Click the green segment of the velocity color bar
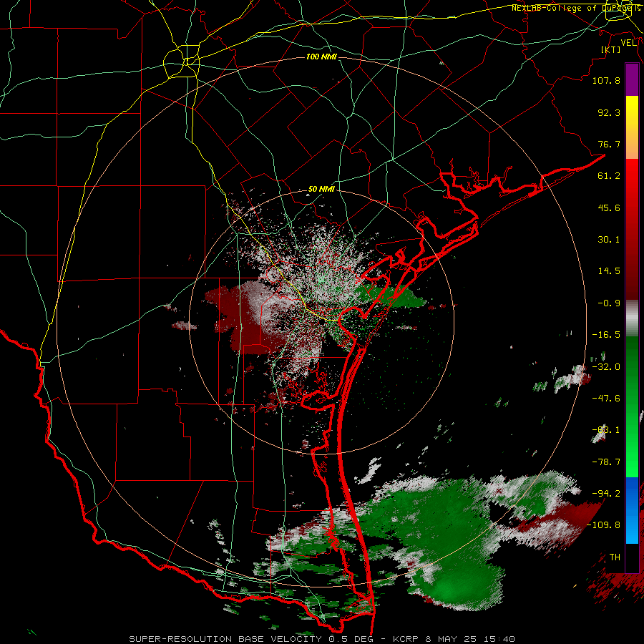The image size is (644, 644). point(632,406)
